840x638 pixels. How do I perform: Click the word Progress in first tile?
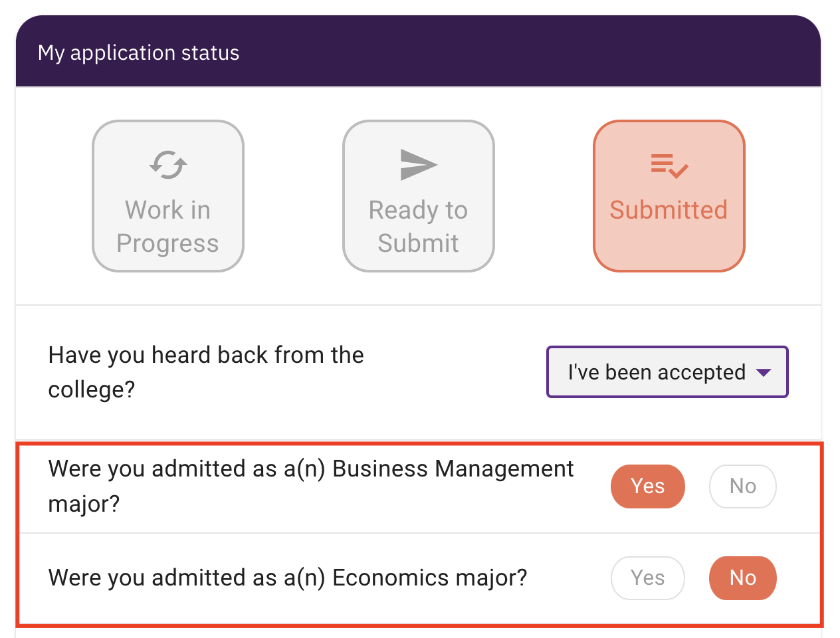(167, 244)
